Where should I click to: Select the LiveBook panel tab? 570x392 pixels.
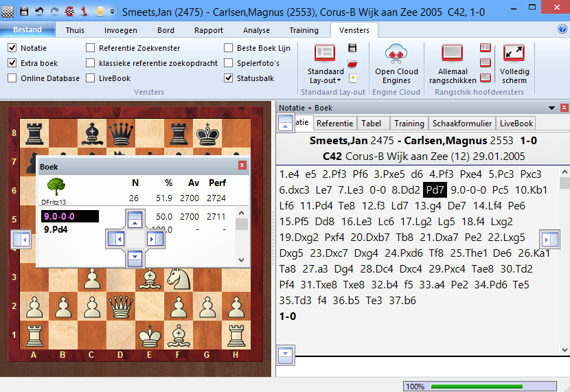(x=516, y=124)
